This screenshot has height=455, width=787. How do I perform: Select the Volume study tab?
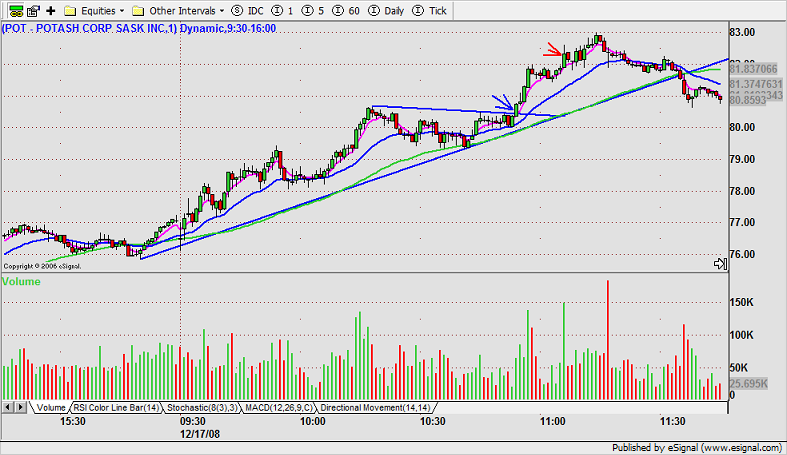pos(51,408)
